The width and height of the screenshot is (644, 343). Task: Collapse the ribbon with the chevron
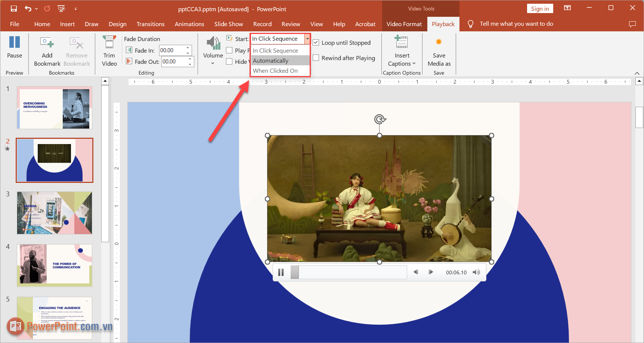click(637, 73)
